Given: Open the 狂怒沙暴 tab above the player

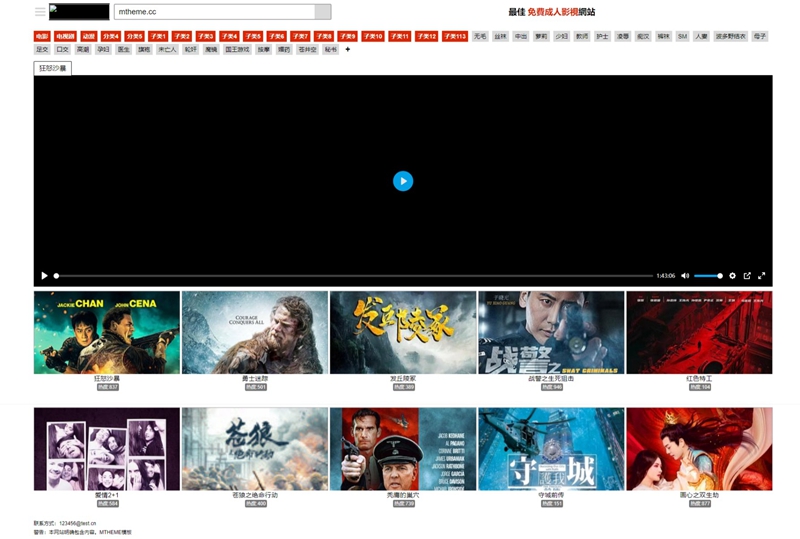Looking at the screenshot, I should [x=53, y=68].
